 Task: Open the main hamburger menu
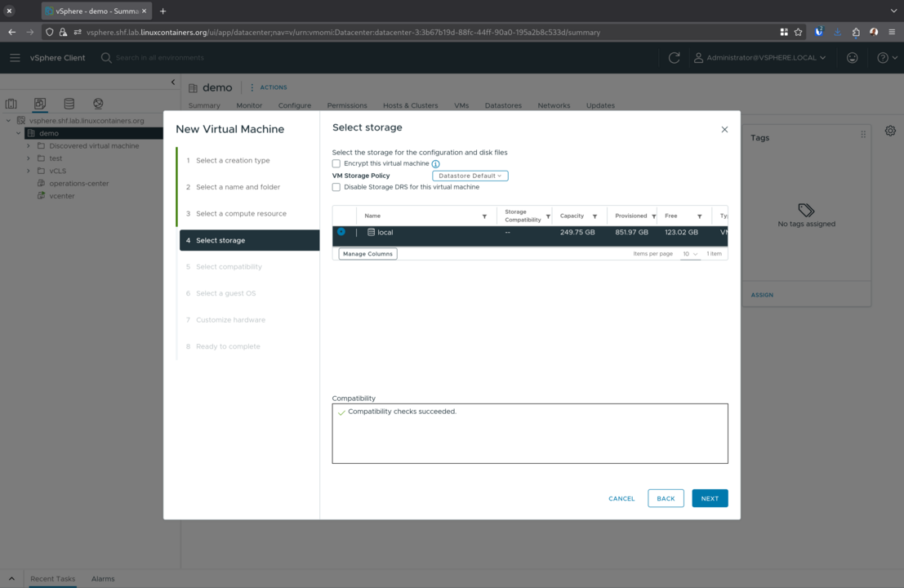(x=15, y=57)
